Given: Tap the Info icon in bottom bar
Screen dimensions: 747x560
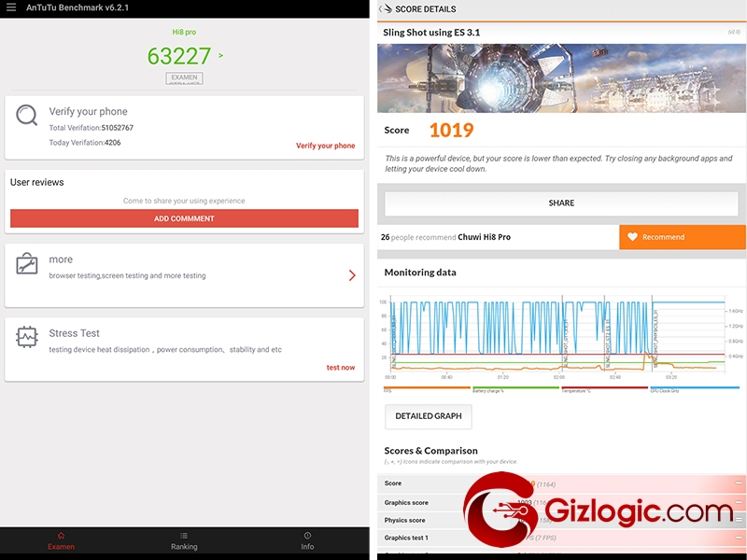Looking at the screenshot, I should click(307, 536).
